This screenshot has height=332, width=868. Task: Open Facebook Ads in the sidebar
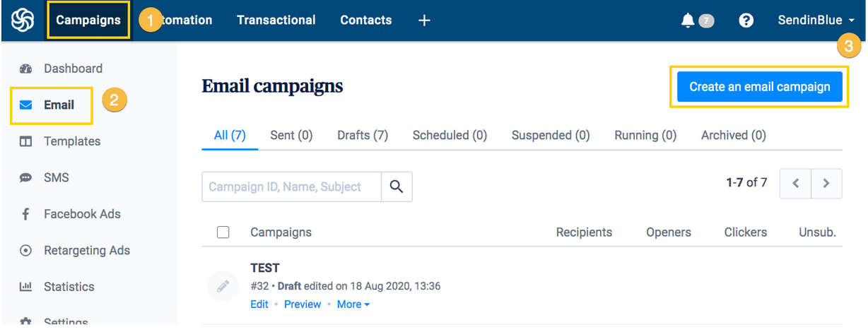click(x=82, y=214)
